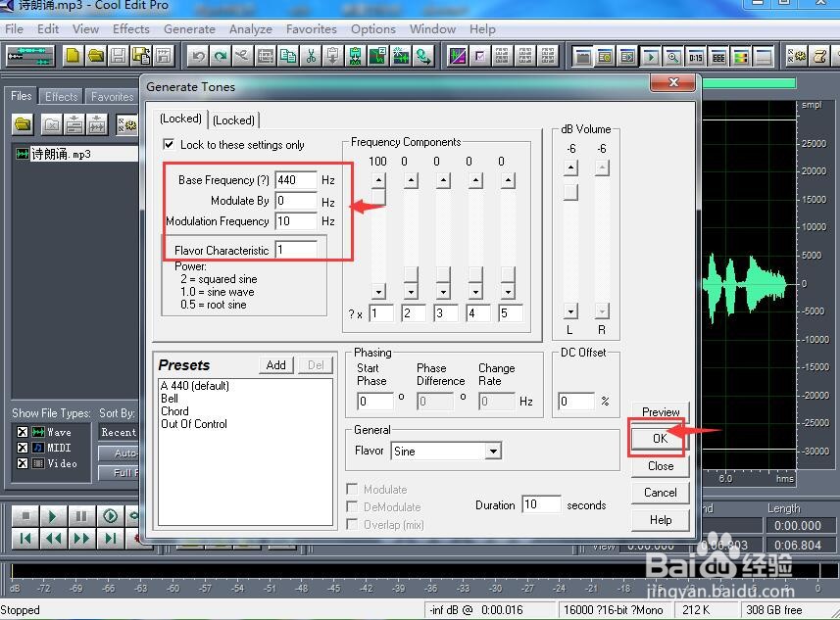Open the Generate menu

pos(189,29)
